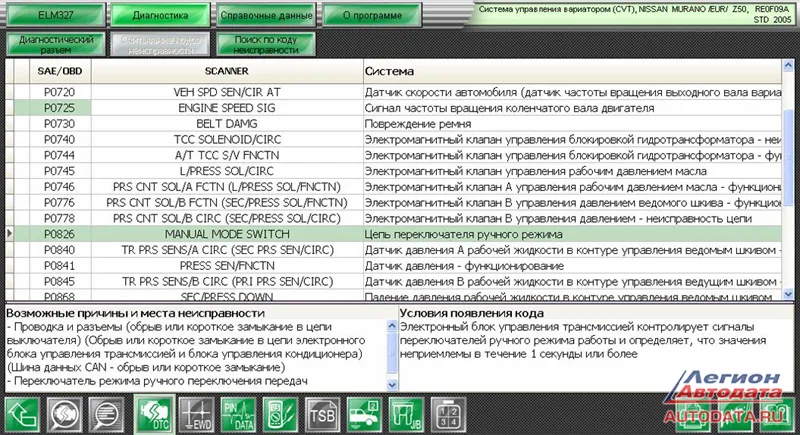Click the ENGINE SPEED SIG cell
Viewport: 800px width, 435px height.
click(227, 108)
